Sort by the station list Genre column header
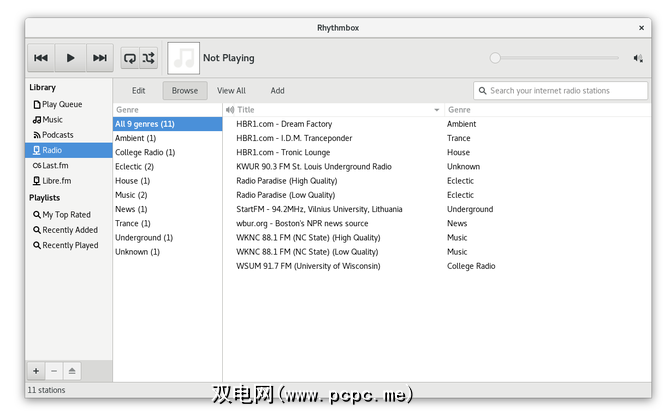This screenshot has width=670, height=418. click(x=547, y=110)
